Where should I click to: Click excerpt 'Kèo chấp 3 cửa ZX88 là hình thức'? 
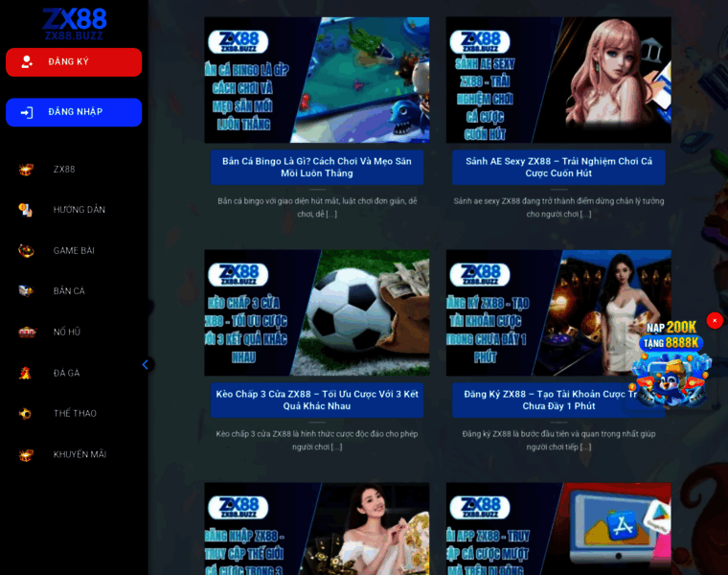coord(317,440)
